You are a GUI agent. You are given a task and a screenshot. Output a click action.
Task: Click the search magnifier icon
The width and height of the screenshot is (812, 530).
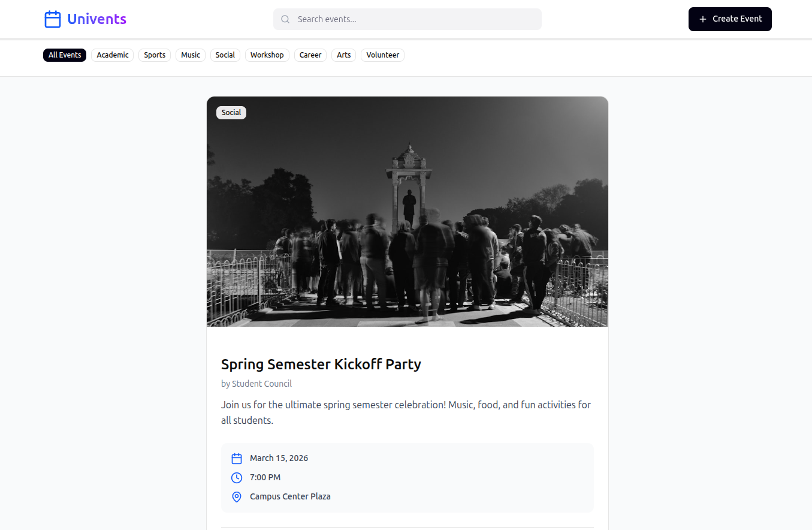[x=285, y=19]
